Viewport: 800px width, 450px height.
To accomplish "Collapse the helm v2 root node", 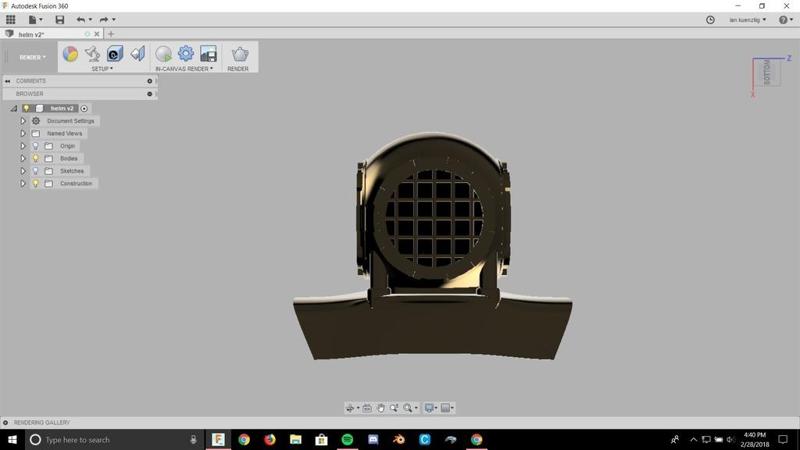I will [x=14, y=108].
